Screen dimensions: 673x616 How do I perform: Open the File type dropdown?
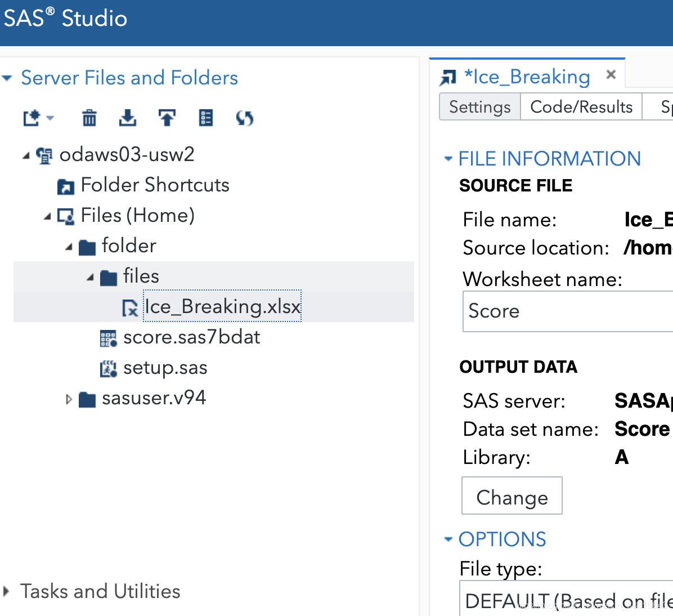pos(567,599)
